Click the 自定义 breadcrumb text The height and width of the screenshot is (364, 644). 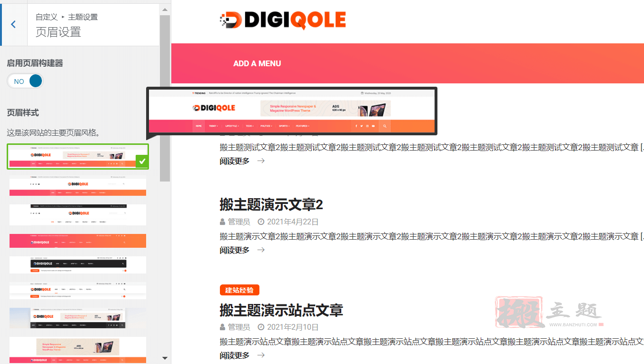[47, 17]
